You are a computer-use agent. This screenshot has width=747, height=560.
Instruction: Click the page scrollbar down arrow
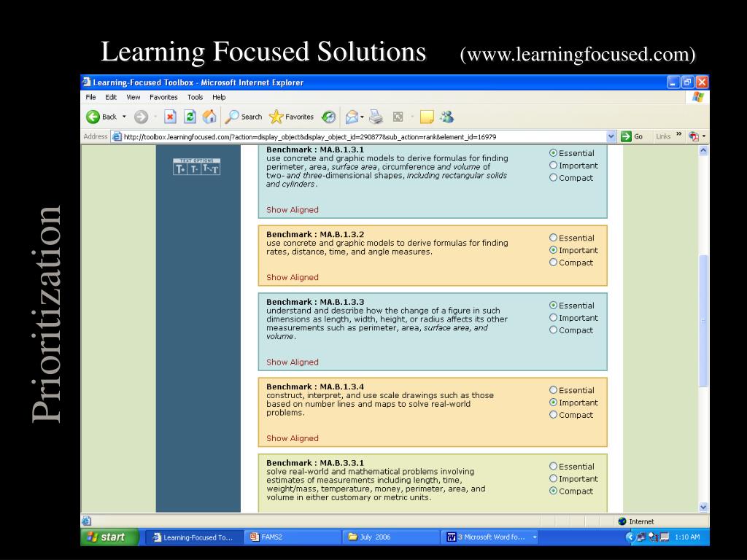[703, 507]
